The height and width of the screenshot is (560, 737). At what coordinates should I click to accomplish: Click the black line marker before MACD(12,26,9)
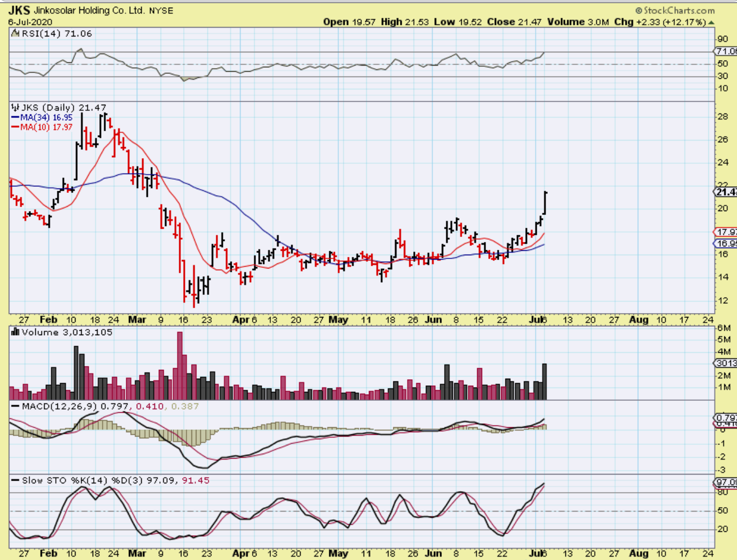[15, 407]
